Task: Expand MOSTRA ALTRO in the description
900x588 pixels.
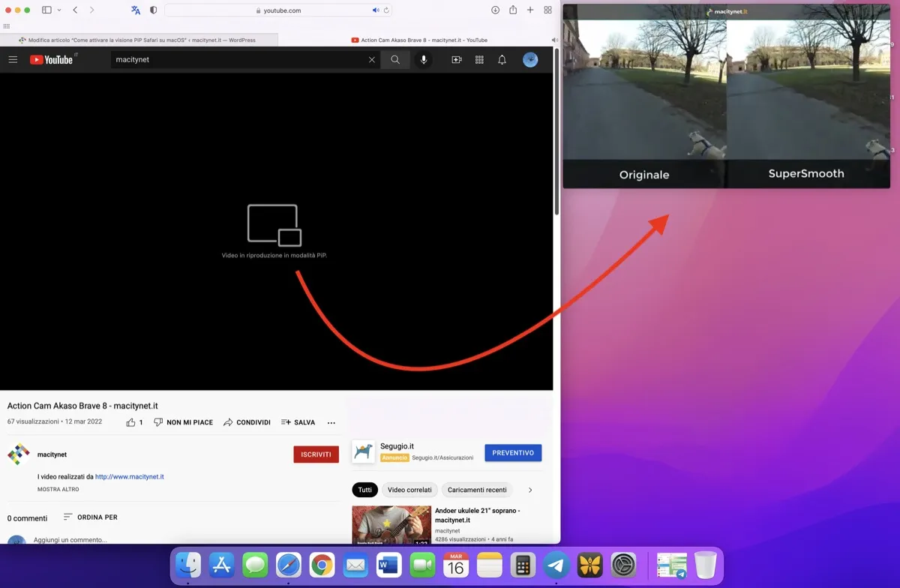Action: [x=58, y=489]
